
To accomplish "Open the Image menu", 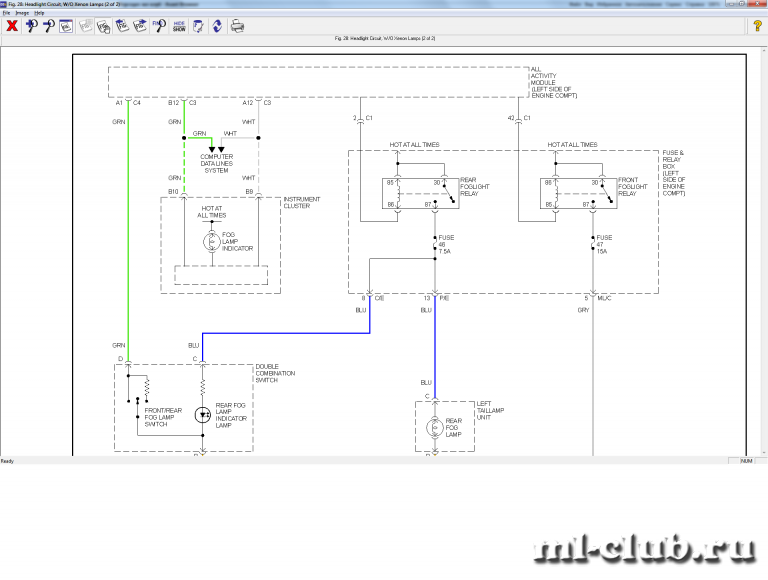I will [21, 12].
